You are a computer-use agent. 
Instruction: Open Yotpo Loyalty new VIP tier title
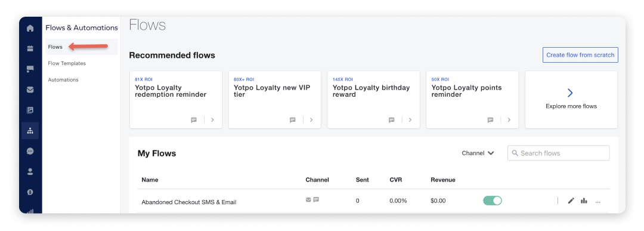point(272,91)
